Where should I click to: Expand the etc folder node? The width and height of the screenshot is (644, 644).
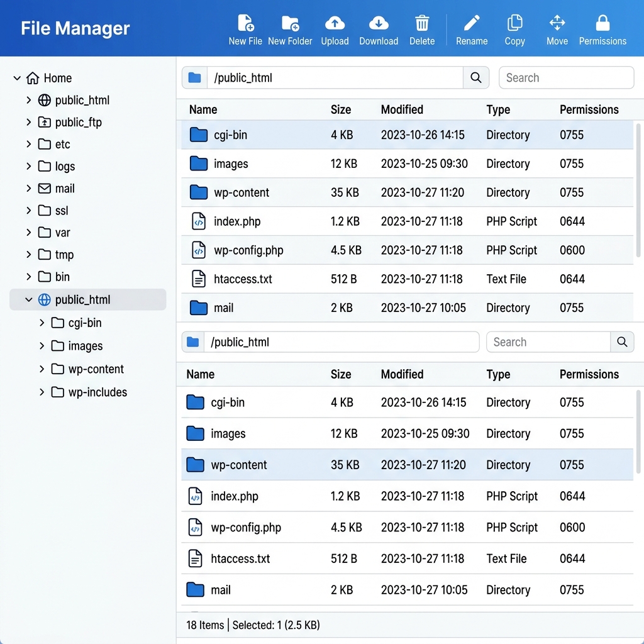(x=28, y=144)
